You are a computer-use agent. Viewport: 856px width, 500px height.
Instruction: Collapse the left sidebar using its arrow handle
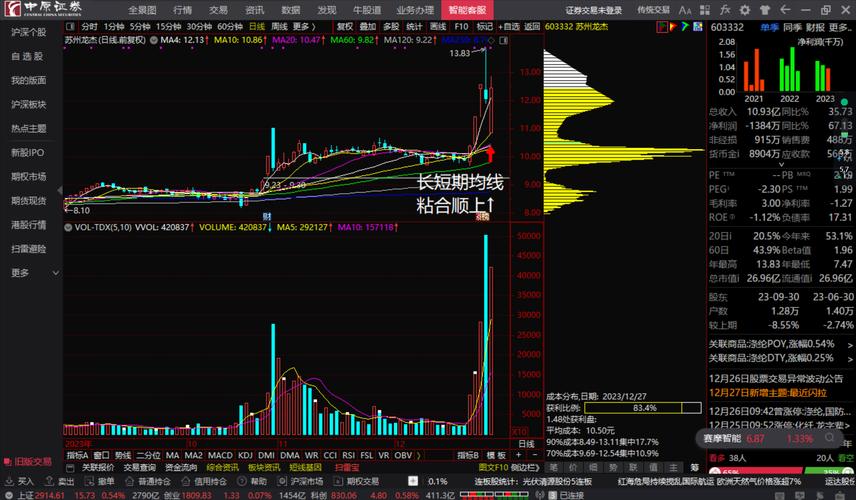pos(60,191)
